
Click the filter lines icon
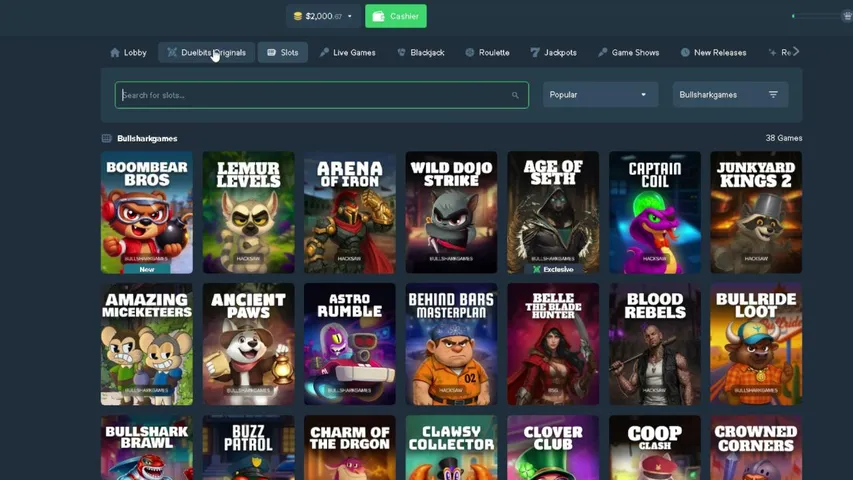click(773, 95)
